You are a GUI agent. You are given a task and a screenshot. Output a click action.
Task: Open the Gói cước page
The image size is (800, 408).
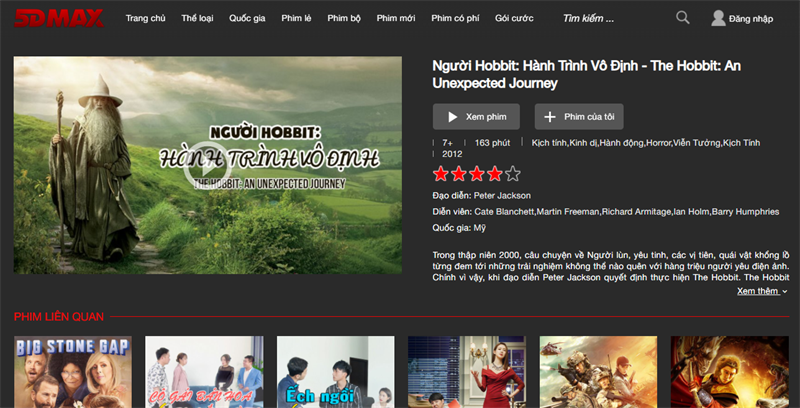click(x=514, y=19)
